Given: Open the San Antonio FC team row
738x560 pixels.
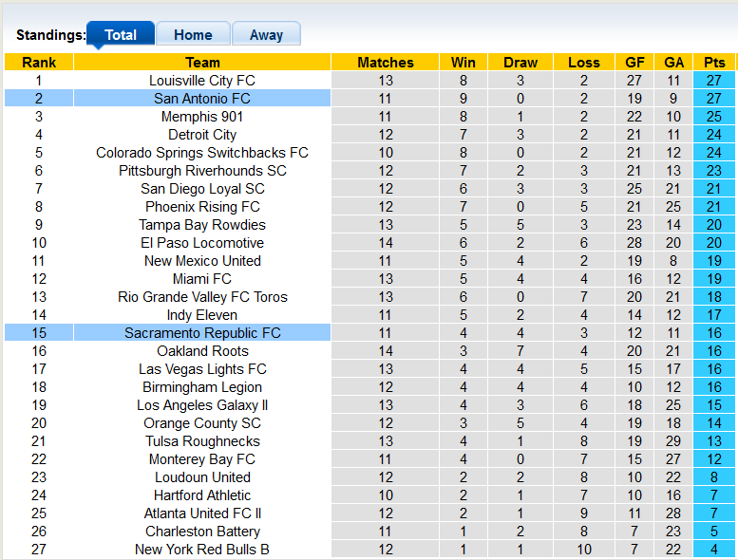Looking at the screenshot, I should (x=202, y=99).
